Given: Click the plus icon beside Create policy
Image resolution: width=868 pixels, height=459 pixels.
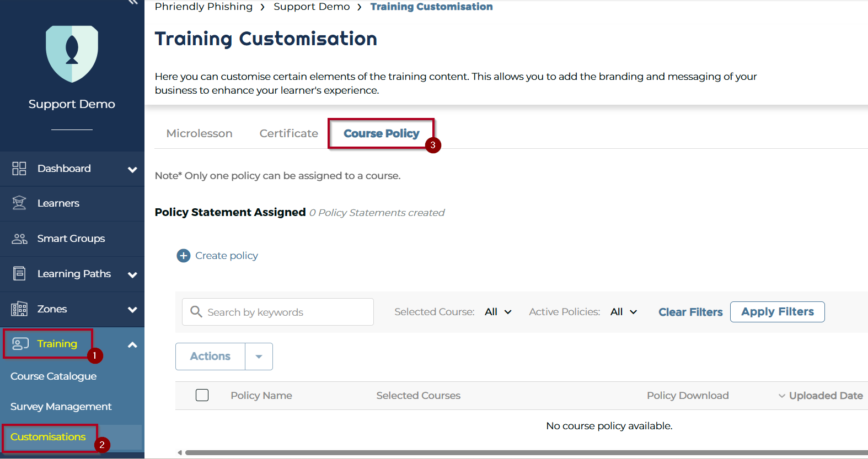Looking at the screenshot, I should coord(183,256).
